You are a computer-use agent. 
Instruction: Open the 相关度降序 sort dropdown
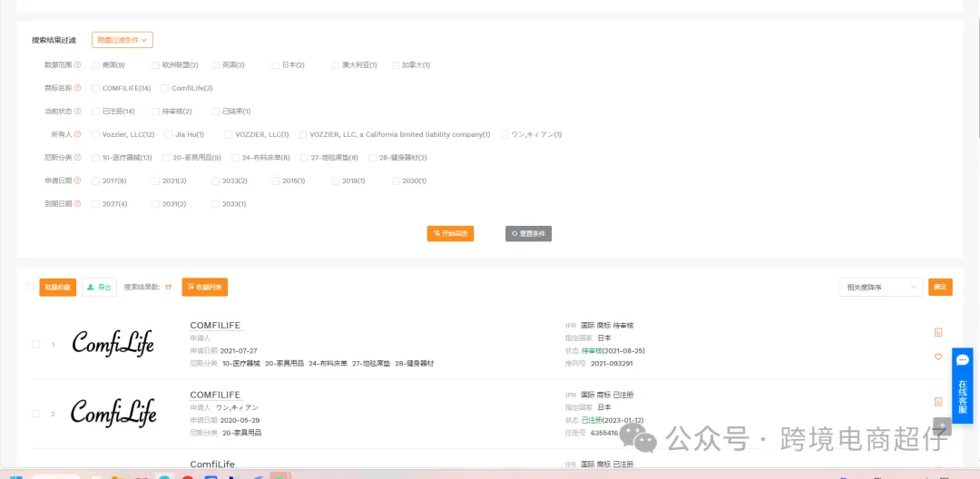point(881,288)
